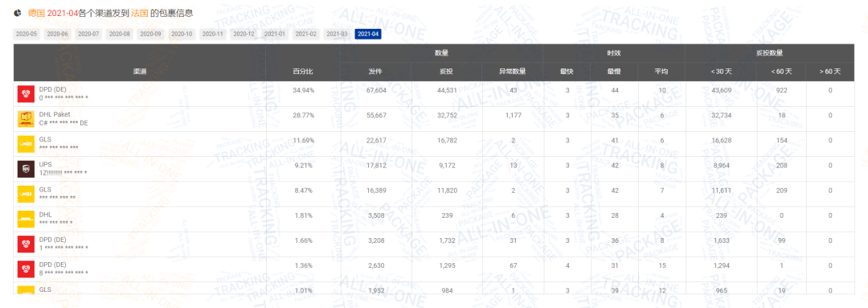Screen dimensions: 868x308
Task: Click the GLS icon in the 11.69% row
Action: pos(26,144)
